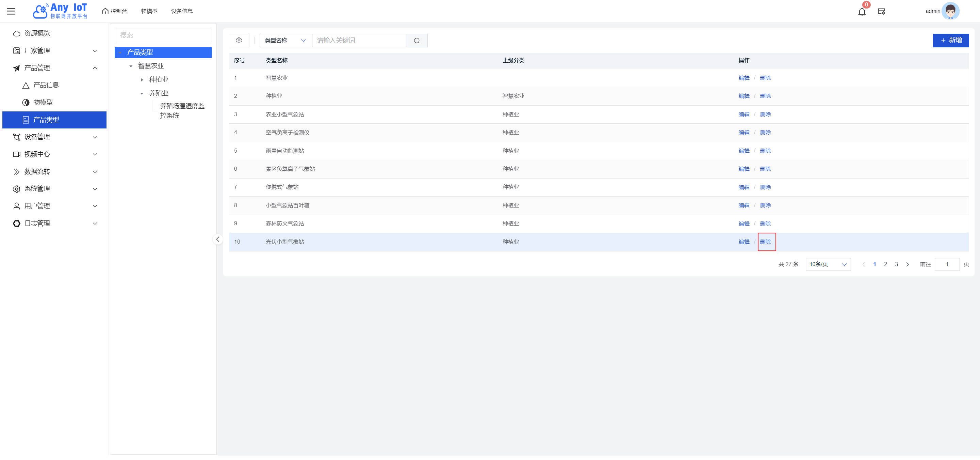Go to next page arrow

907,264
